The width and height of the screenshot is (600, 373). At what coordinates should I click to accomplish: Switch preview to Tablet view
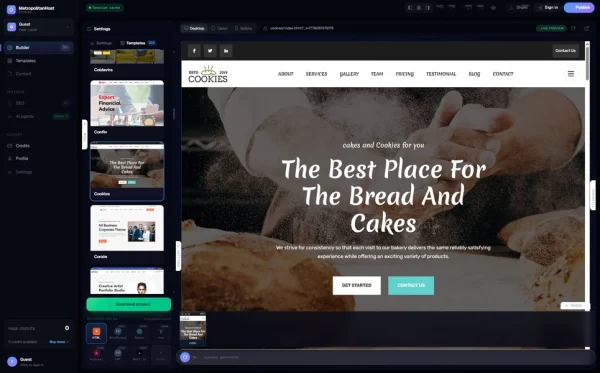click(219, 28)
